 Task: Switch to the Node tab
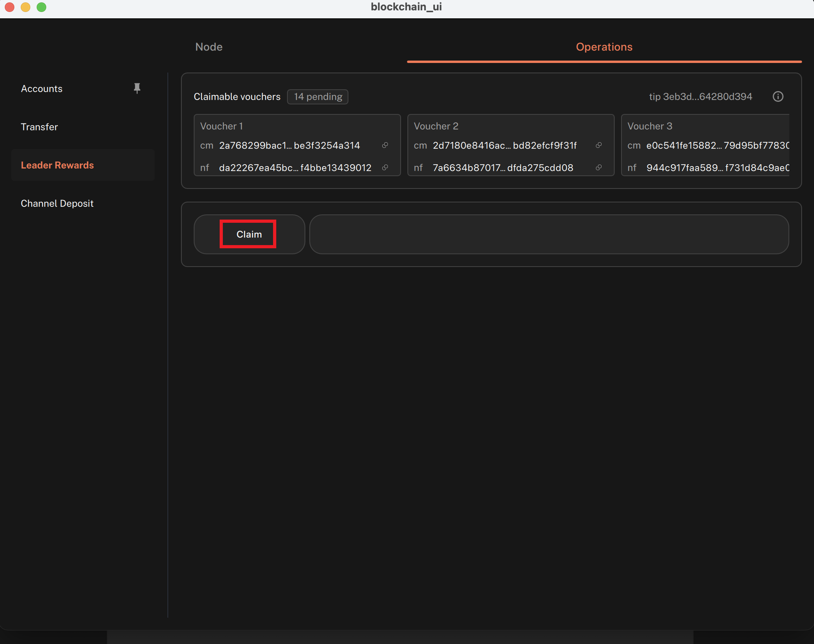[x=209, y=47]
